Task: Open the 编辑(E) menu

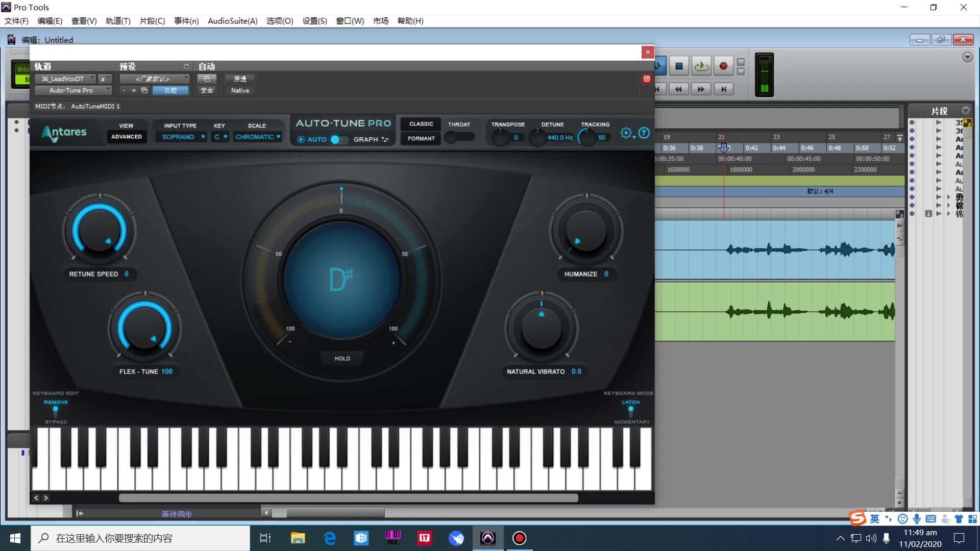Action: point(50,21)
